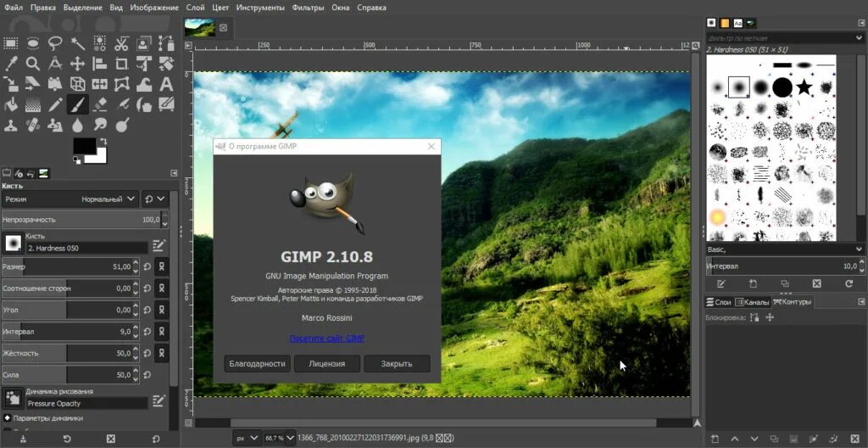Screen dimensions: 868x448
Task: Activate the Bucket Fill tool
Action: (11, 104)
